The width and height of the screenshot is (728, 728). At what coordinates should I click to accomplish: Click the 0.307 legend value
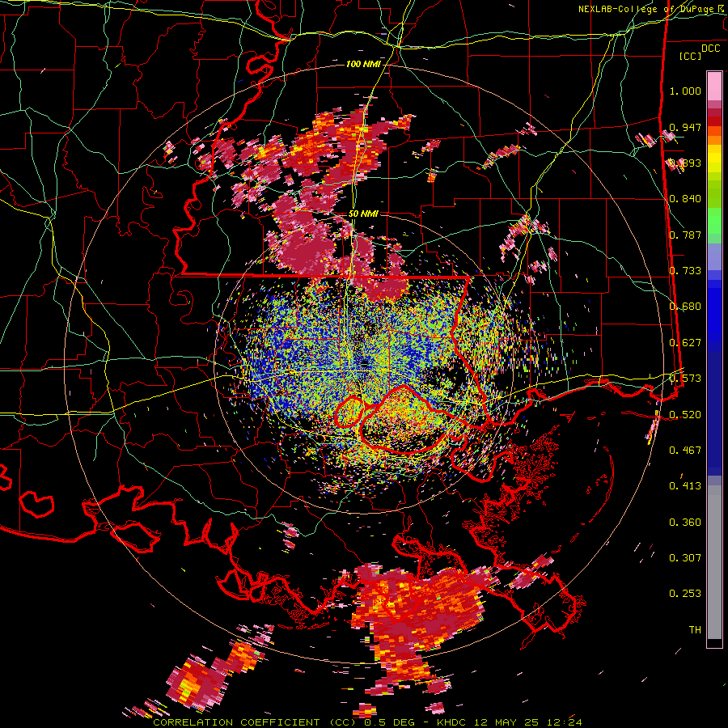pyautogui.click(x=685, y=558)
